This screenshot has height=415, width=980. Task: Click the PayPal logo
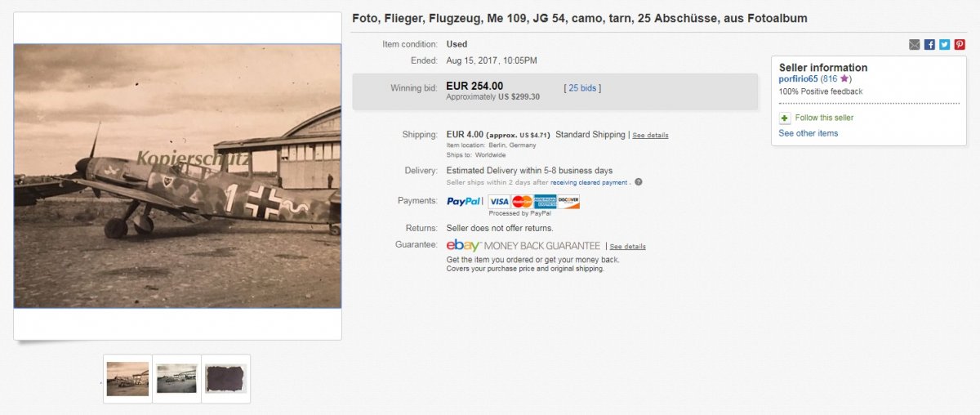tap(464, 201)
